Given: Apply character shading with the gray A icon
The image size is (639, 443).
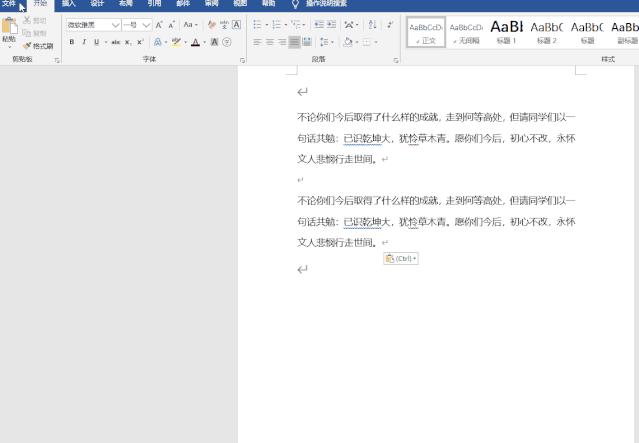Looking at the screenshot, I should tap(214, 42).
